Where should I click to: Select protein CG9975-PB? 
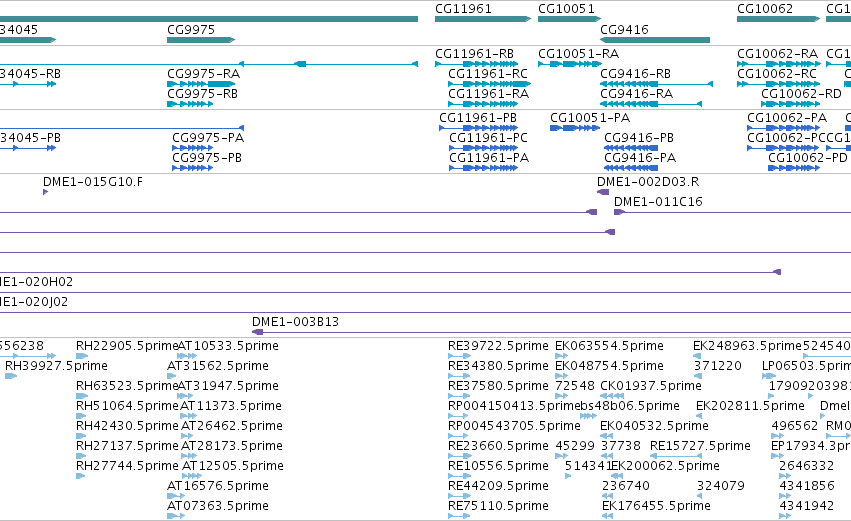tap(192, 168)
